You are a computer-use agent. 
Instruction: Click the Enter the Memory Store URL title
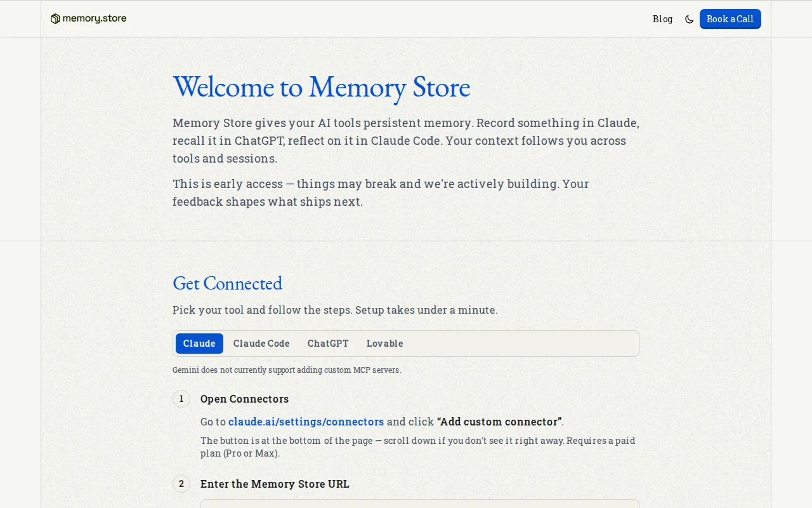coord(275,484)
